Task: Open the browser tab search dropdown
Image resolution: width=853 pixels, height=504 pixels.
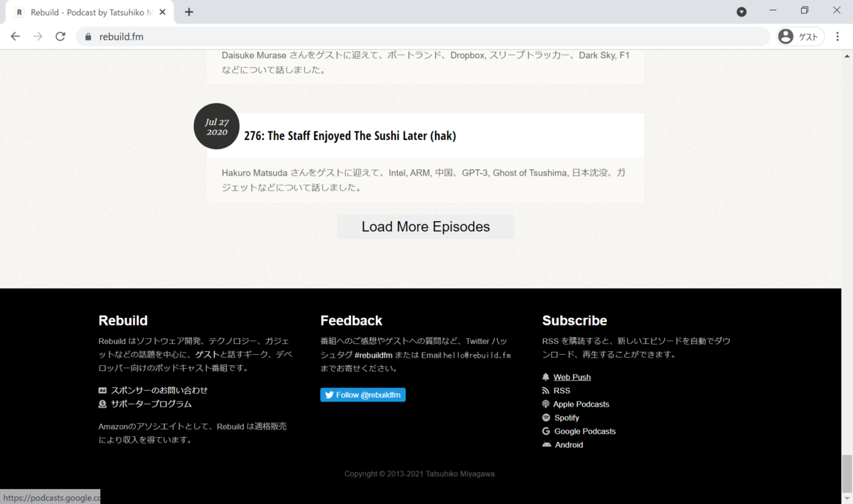Action: [741, 11]
